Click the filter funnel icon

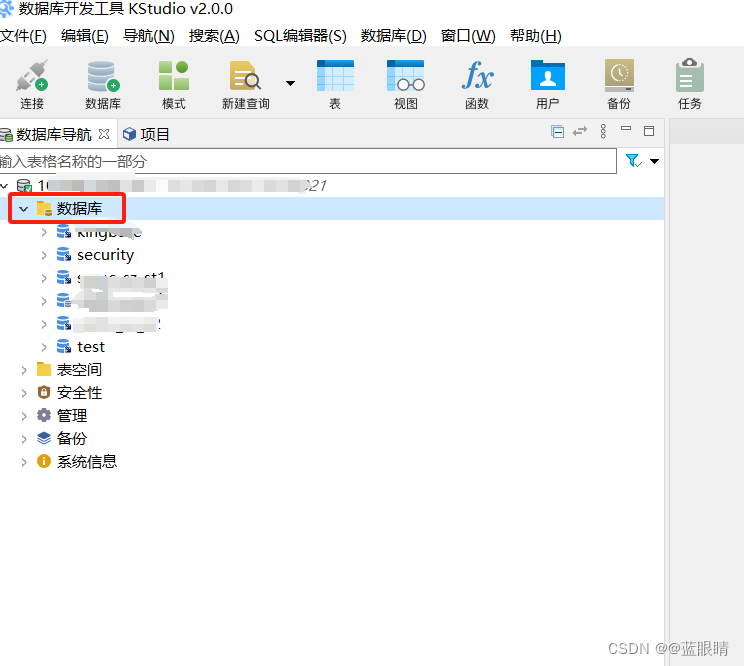tap(633, 161)
